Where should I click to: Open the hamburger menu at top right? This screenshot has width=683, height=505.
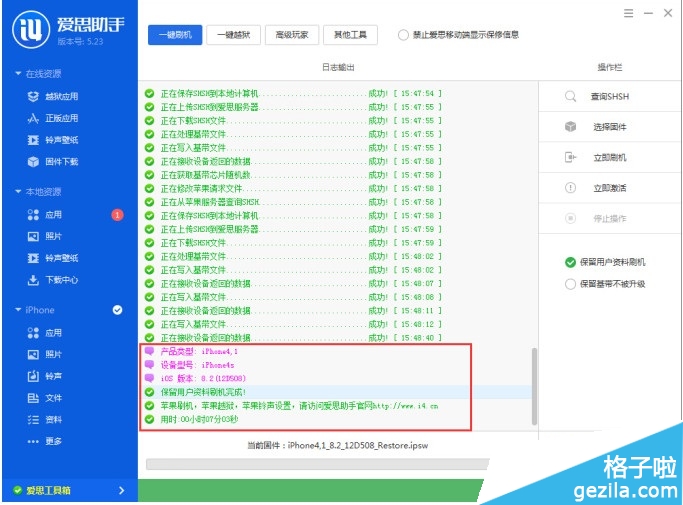[628, 13]
